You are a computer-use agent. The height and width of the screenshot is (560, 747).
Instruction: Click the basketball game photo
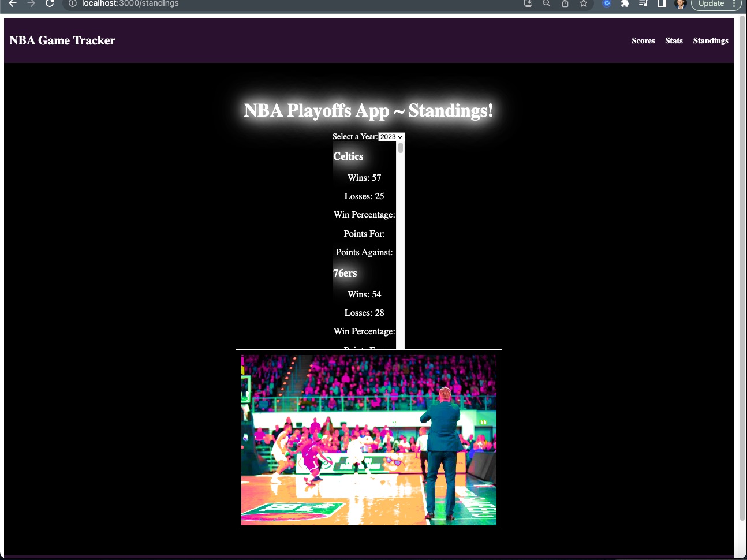tap(369, 439)
